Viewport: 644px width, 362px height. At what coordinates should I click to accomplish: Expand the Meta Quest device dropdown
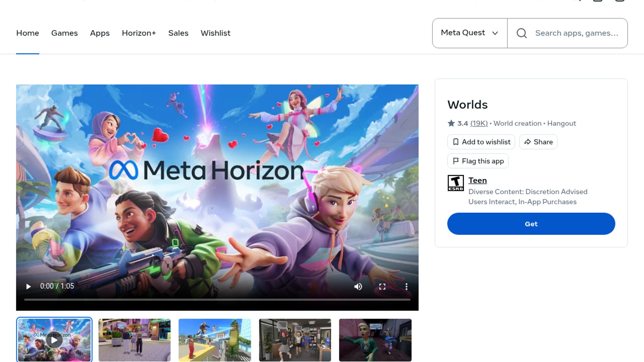click(470, 33)
